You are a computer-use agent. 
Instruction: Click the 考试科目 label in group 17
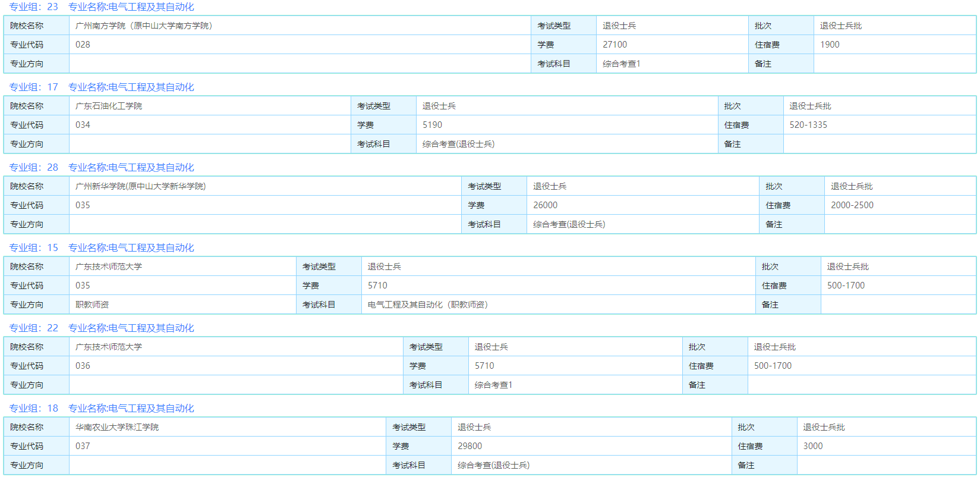(373, 144)
